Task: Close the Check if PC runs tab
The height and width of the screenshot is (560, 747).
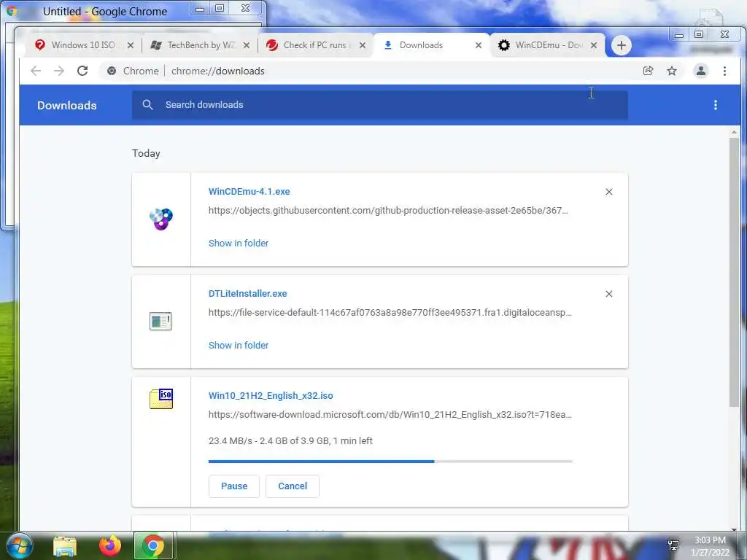Action: tap(363, 45)
